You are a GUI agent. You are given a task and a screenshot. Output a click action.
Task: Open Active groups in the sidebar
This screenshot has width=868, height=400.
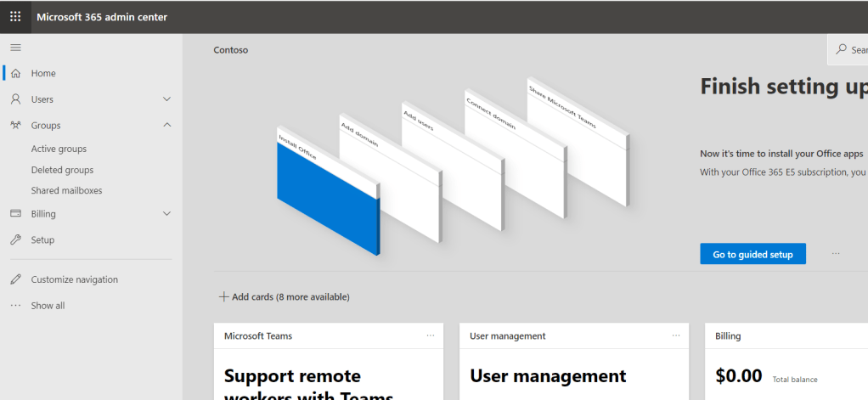point(59,149)
